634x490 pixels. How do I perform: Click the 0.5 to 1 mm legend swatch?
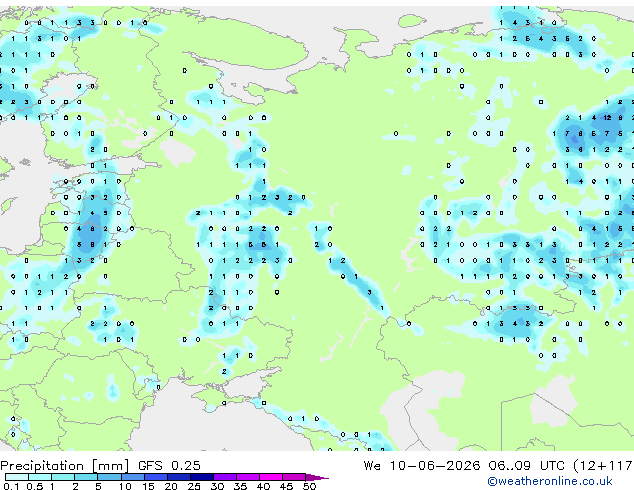(40, 477)
